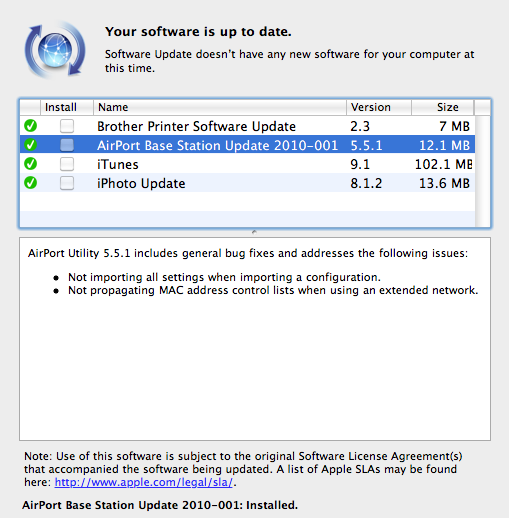Click green checkmark beside iTunes

30,164
